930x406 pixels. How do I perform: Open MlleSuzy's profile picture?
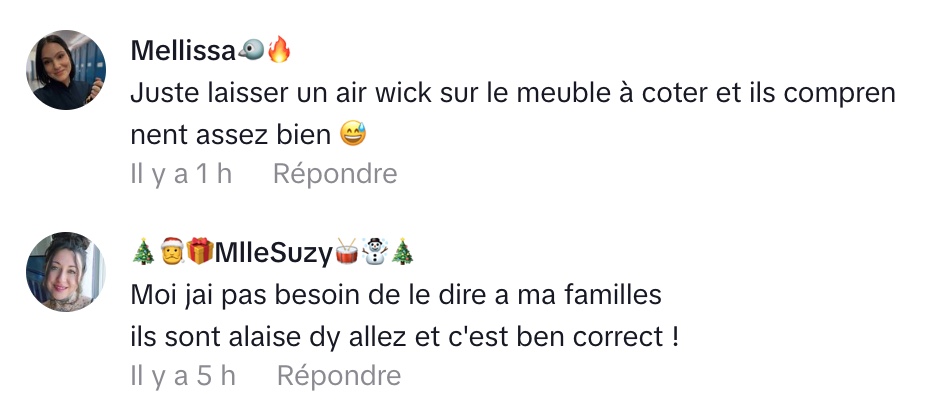pos(66,271)
